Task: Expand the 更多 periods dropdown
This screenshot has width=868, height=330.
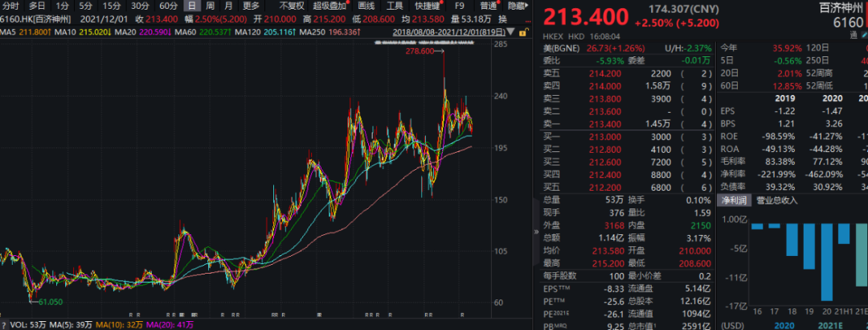Action: (x=252, y=6)
